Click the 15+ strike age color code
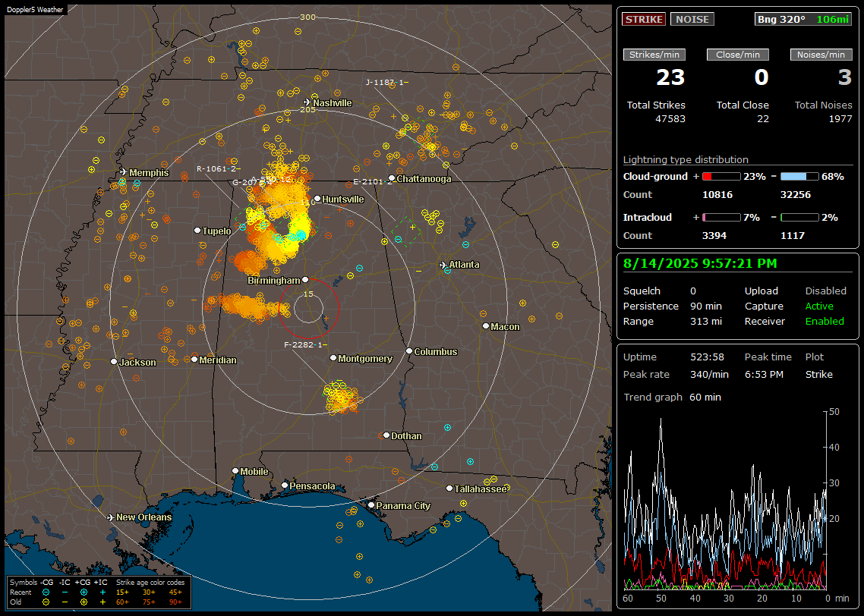Screen dimensions: 864x616 click(x=122, y=592)
